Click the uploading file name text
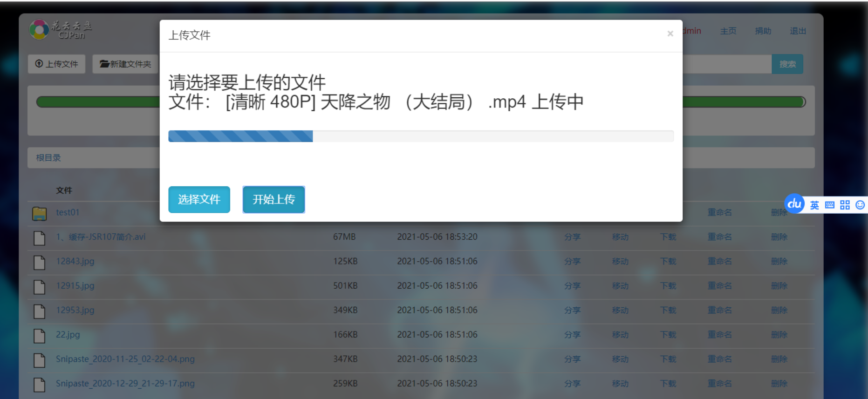The image size is (868, 399). 376,102
